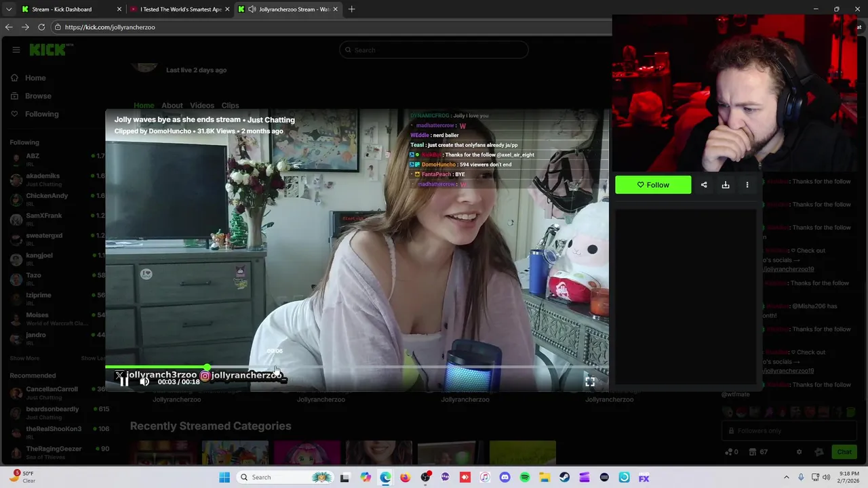Reload the current page
Screen dimensions: 868x488
tap(41, 27)
